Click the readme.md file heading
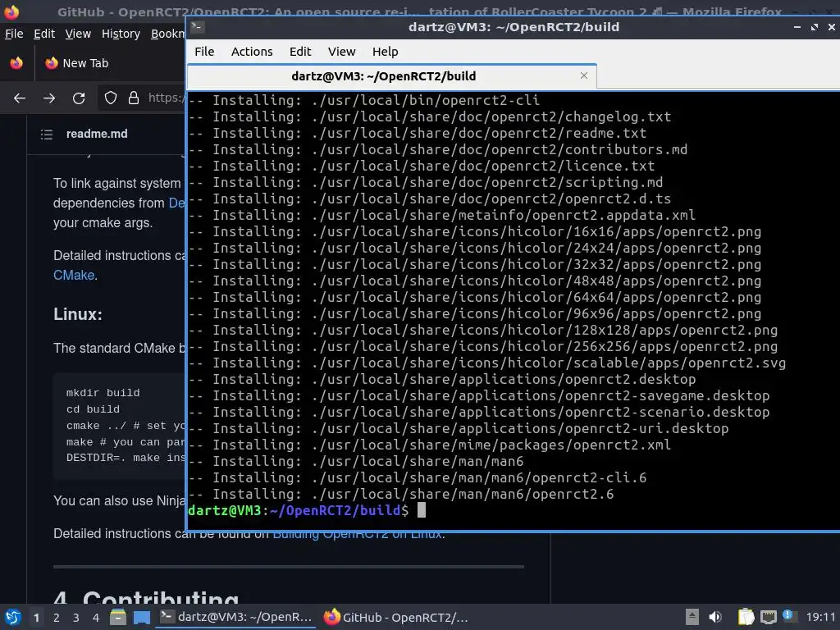Image resolution: width=840 pixels, height=630 pixels. [x=97, y=134]
